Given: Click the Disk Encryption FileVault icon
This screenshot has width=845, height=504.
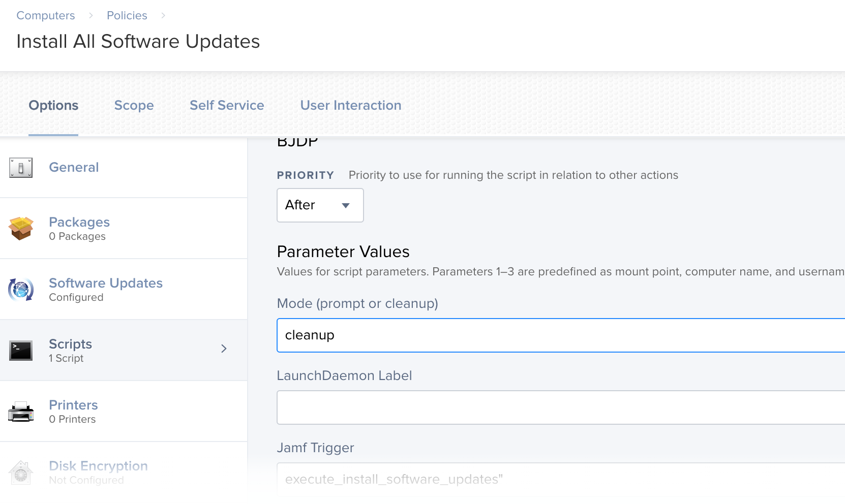Looking at the screenshot, I should tap(21, 472).
